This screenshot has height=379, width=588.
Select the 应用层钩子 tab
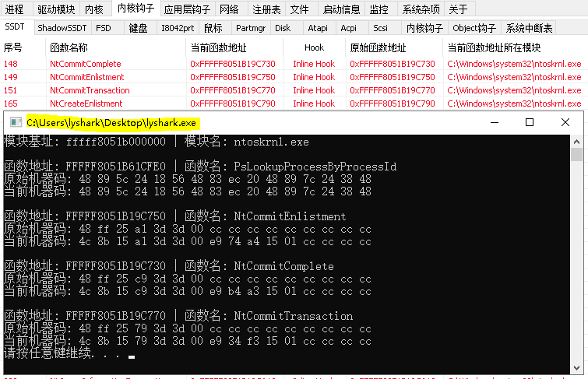pyautogui.click(x=187, y=9)
